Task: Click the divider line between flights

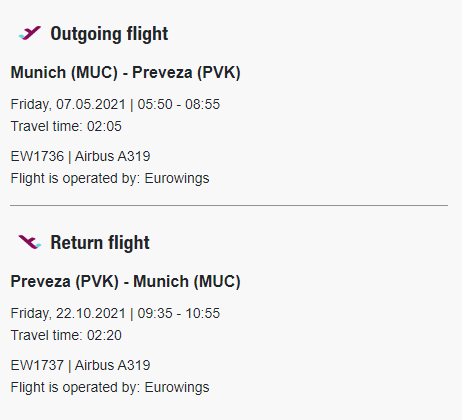Action: tap(229, 206)
